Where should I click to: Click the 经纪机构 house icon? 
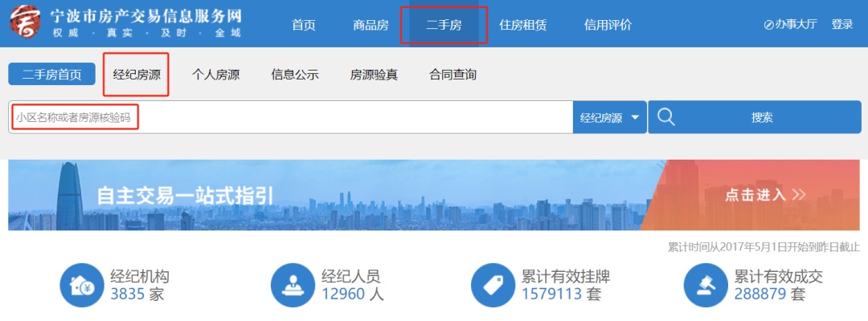tap(81, 286)
